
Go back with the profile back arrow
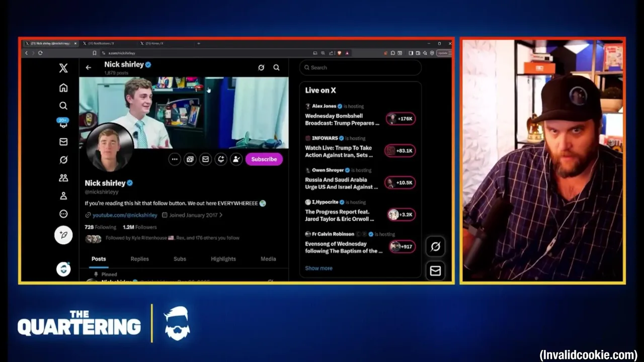tap(89, 67)
